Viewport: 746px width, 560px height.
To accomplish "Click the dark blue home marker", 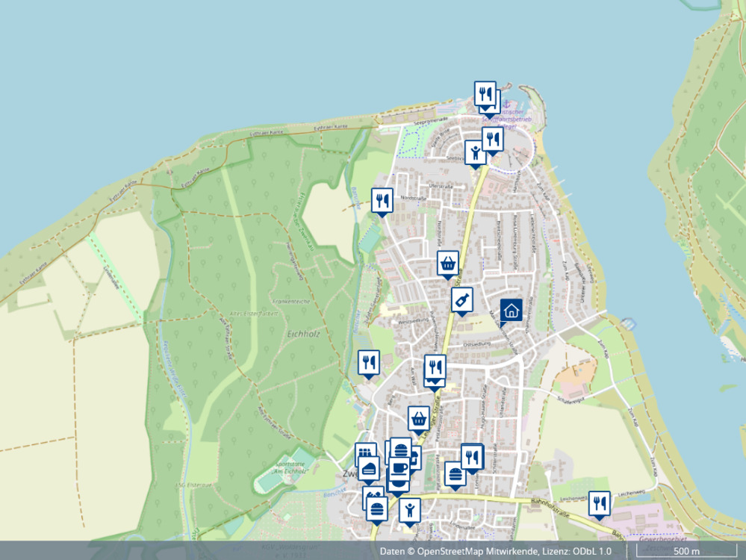I will coord(511,311).
